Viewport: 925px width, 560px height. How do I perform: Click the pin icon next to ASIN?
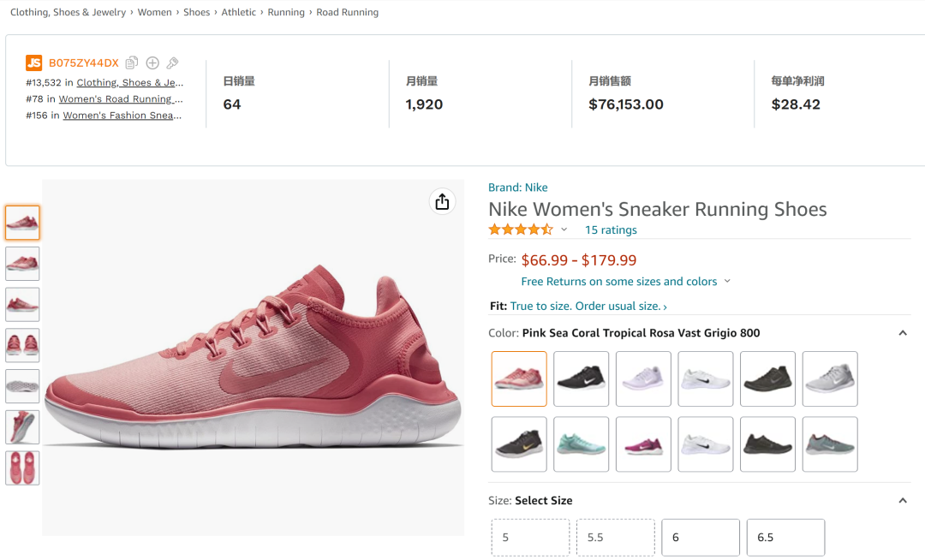tap(172, 63)
